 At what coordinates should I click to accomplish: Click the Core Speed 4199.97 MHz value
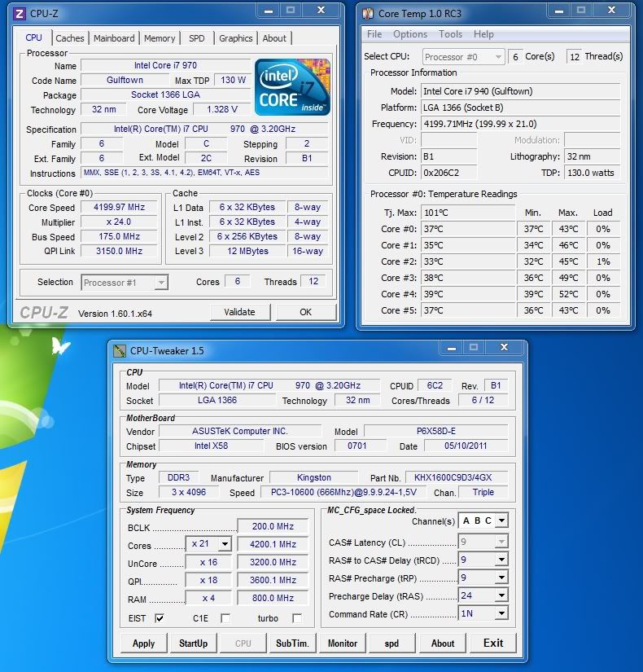tap(119, 207)
